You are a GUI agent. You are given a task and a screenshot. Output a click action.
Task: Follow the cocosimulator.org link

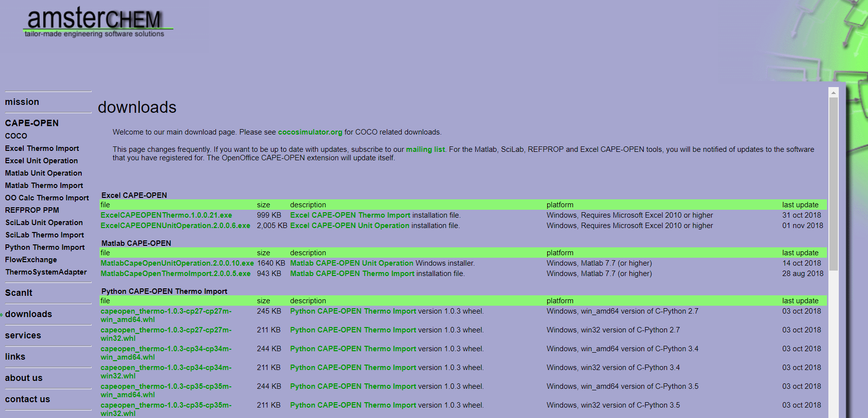(310, 132)
